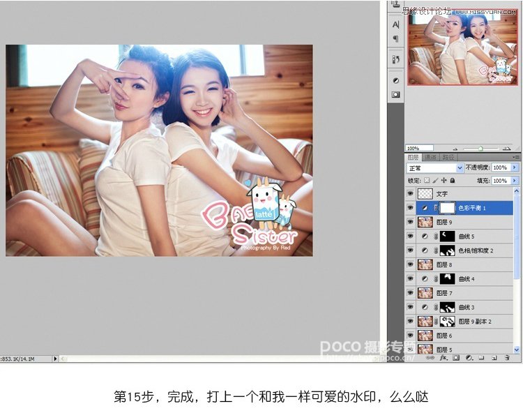The width and height of the screenshot is (523, 420).
Task: Hide the 曲线 3 layer
Action: 410,307
